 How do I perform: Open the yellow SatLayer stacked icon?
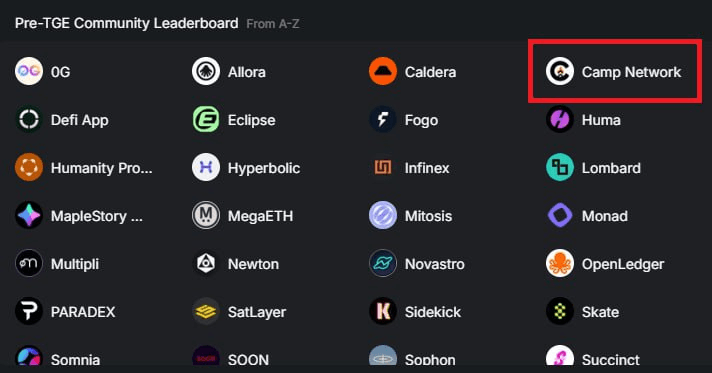[206, 312]
